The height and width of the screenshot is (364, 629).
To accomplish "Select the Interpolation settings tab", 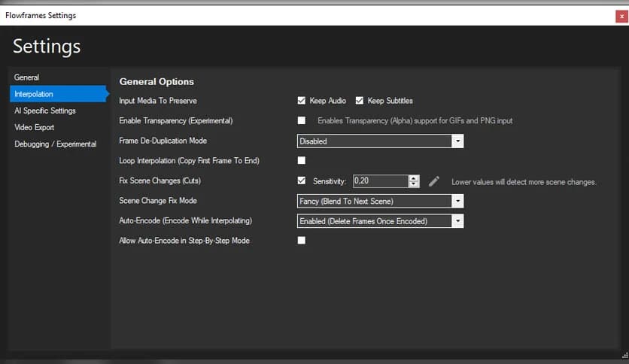I will (x=58, y=94).
